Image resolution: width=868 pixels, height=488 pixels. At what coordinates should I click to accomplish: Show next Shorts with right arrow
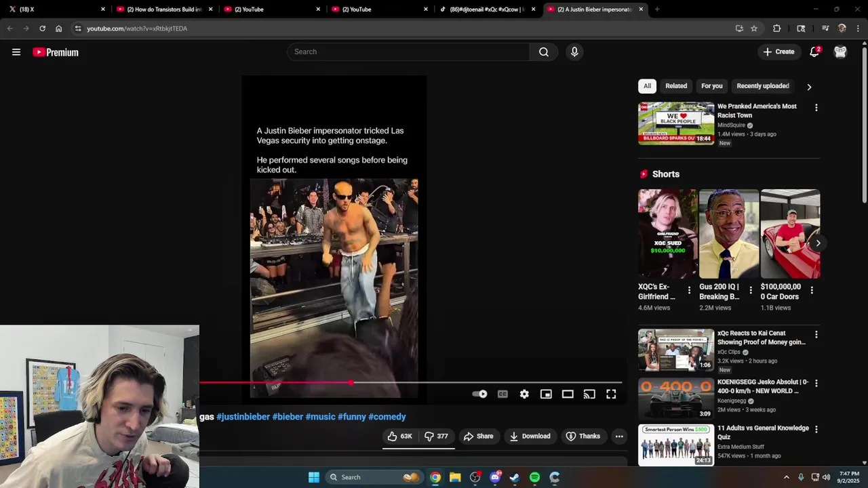tap(818, 243)
